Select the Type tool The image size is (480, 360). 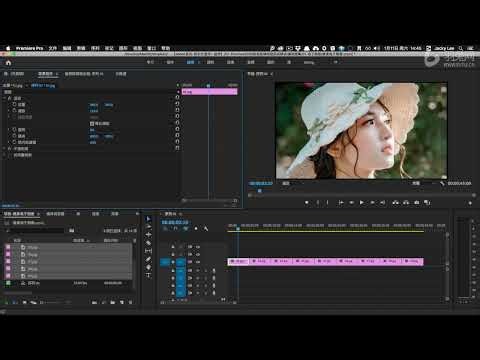[149, 275]
